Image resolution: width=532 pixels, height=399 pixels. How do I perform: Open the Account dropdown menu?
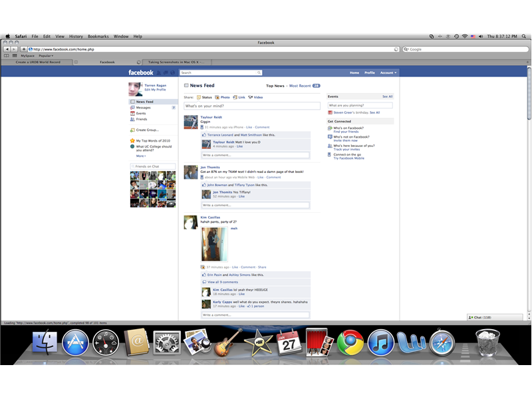[x=388, y=73]
